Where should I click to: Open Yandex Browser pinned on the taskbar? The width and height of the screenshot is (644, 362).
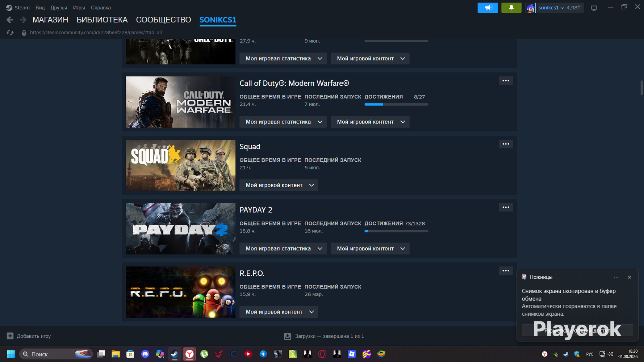point(189,354)
